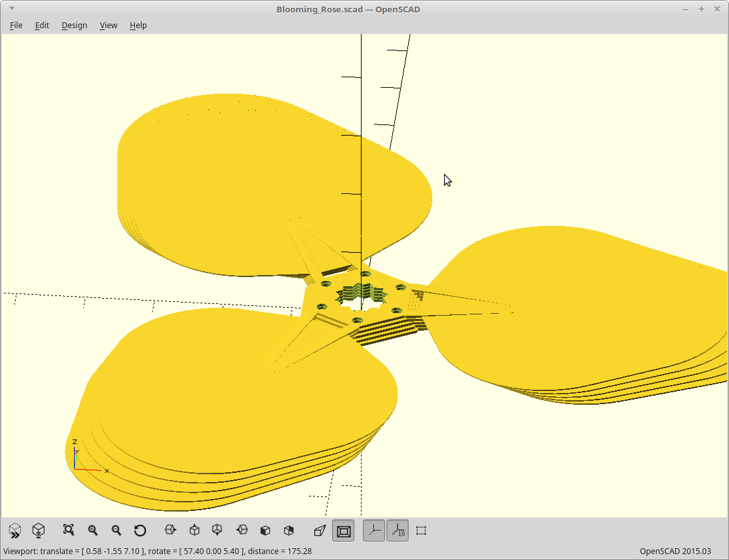Minimize the OpenSCAD window

686,9
